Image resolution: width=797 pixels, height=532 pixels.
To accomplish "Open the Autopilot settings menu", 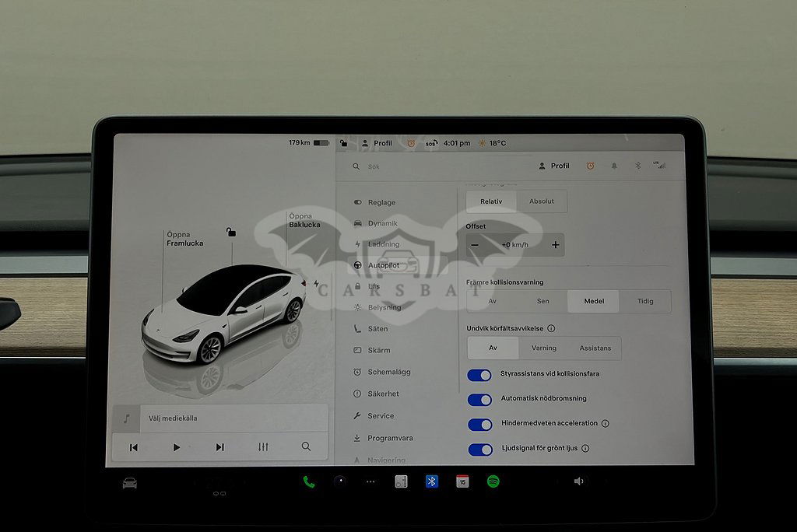I will [382, 265].
